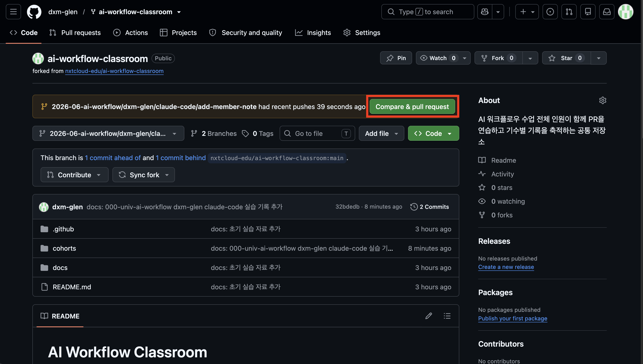Click Compare & pull request button
643x364 pixels.
tap(412, 106)
